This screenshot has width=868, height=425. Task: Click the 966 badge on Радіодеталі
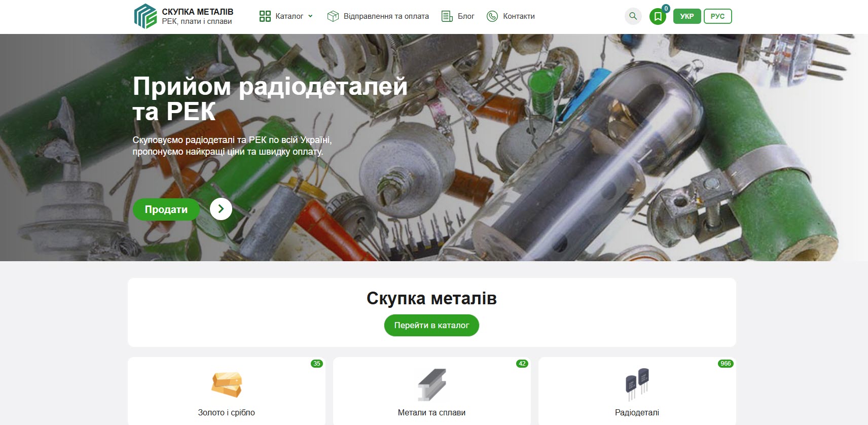click(x=726, y=364)
